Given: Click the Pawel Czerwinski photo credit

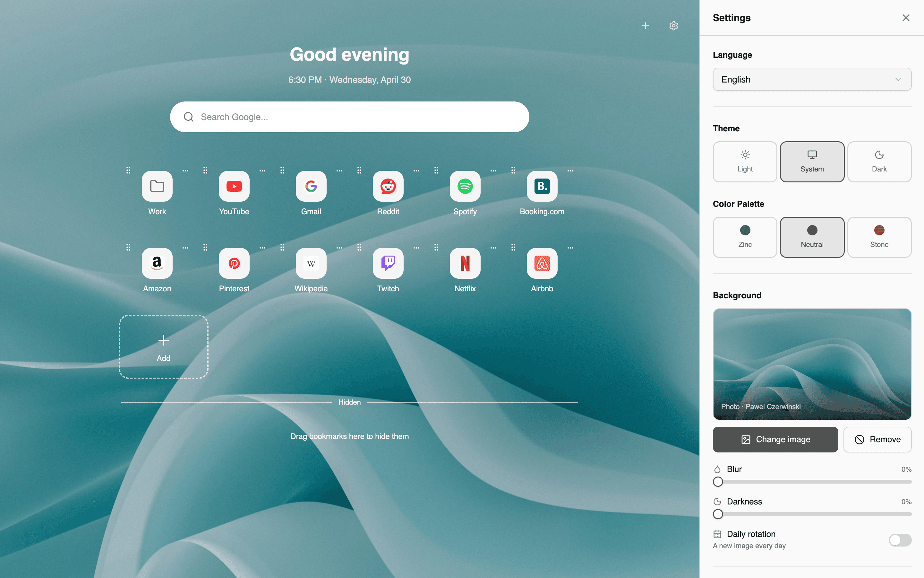Looking at the screenshot, I should (x=773, y=407).
